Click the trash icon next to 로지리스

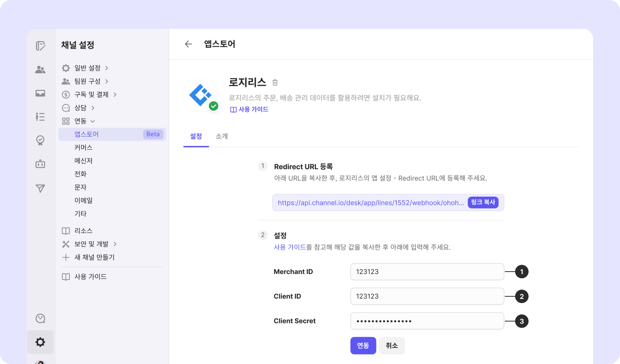pos(275,83)
